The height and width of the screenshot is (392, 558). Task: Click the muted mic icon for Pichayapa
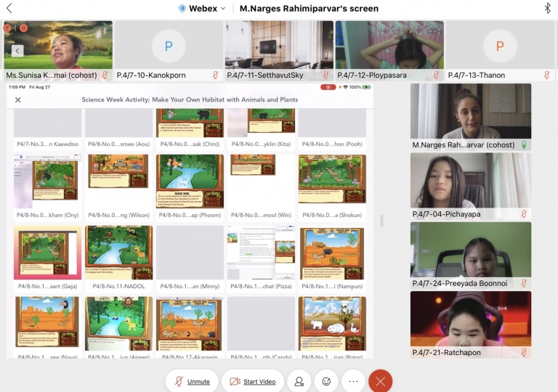(524, 214)
